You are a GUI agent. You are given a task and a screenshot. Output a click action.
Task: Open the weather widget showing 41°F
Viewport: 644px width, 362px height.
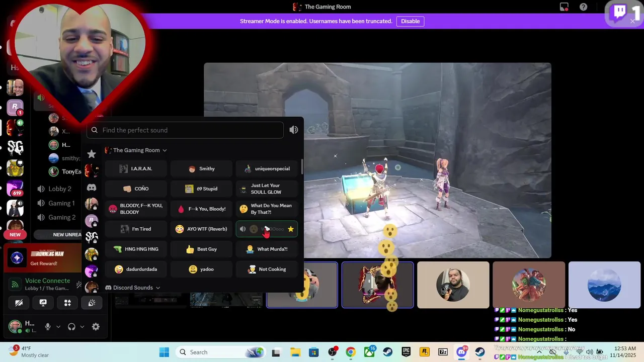coord(29,351)
